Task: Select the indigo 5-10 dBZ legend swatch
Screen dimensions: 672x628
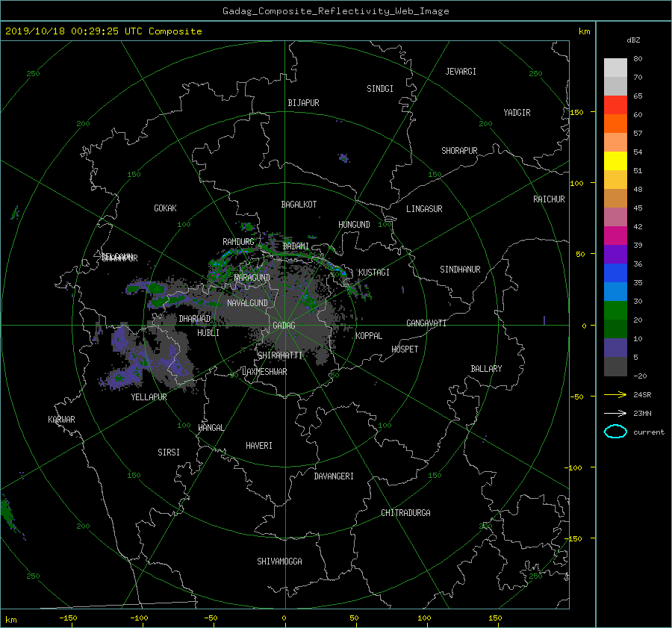Action: coord(615,348)
